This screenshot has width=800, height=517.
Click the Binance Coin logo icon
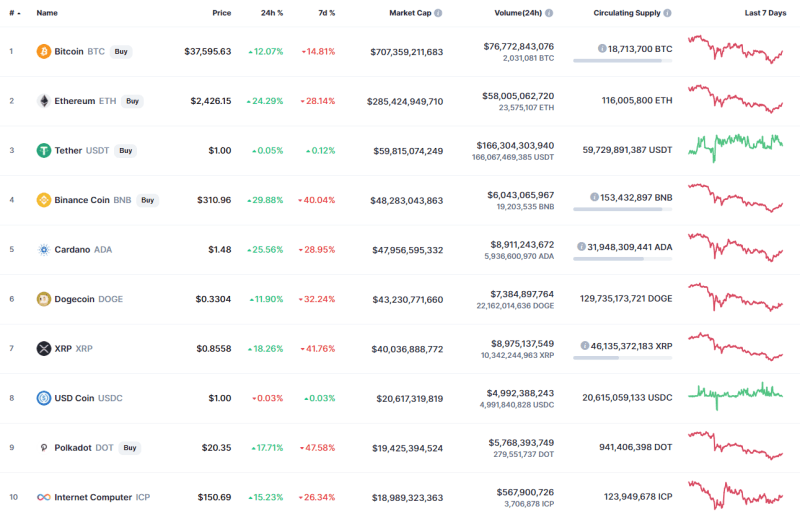click(x=44, y=200)
